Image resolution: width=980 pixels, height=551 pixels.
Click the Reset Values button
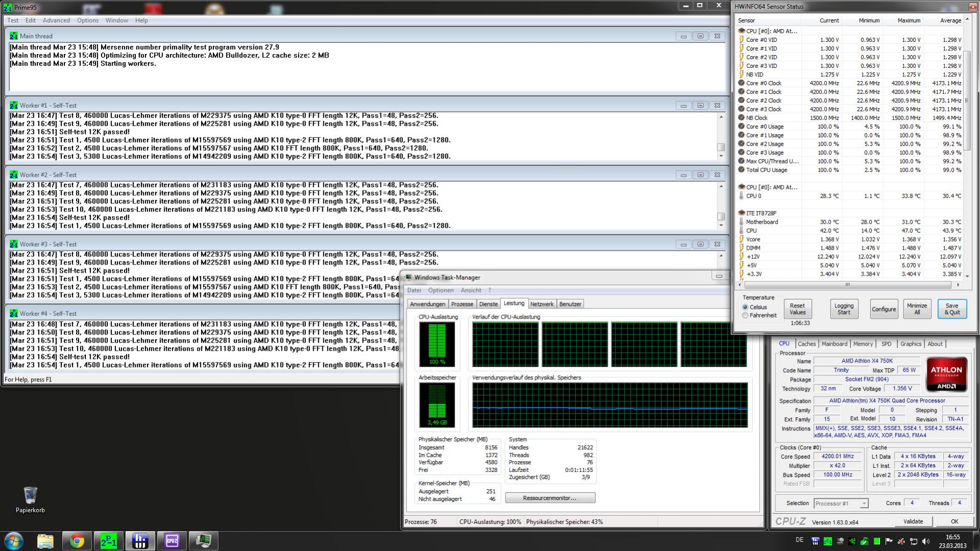pos(798,309)
